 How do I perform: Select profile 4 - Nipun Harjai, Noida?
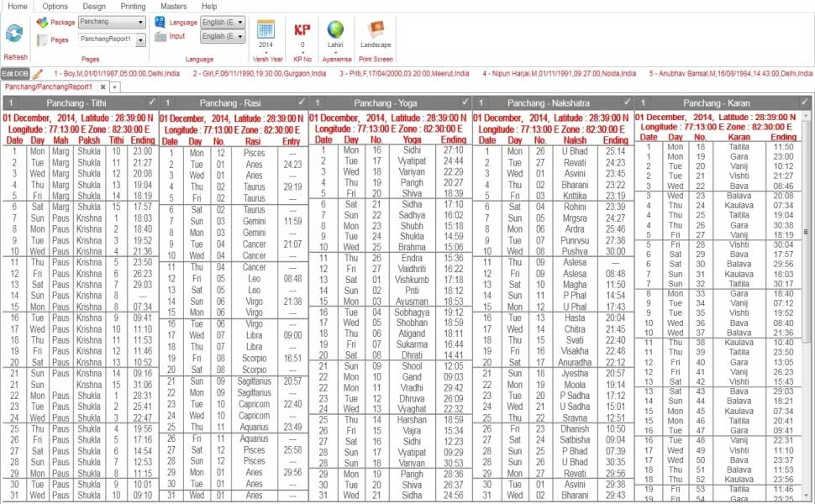pos(560,74)
